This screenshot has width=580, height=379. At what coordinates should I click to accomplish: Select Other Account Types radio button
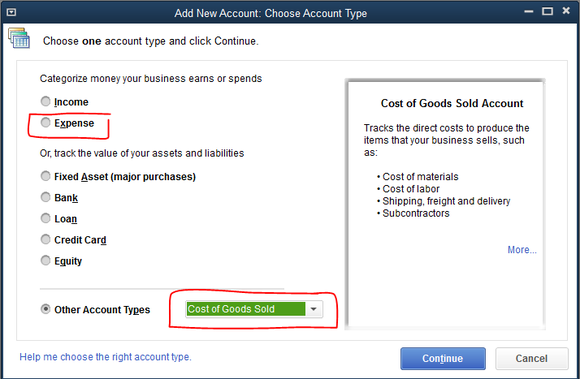click(x=45, y=309)
